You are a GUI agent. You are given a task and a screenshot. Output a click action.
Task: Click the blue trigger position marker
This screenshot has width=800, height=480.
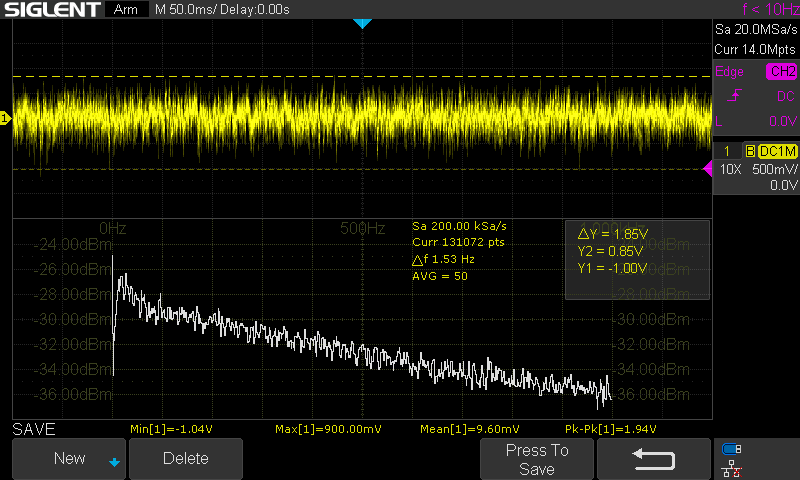(362, 23)
